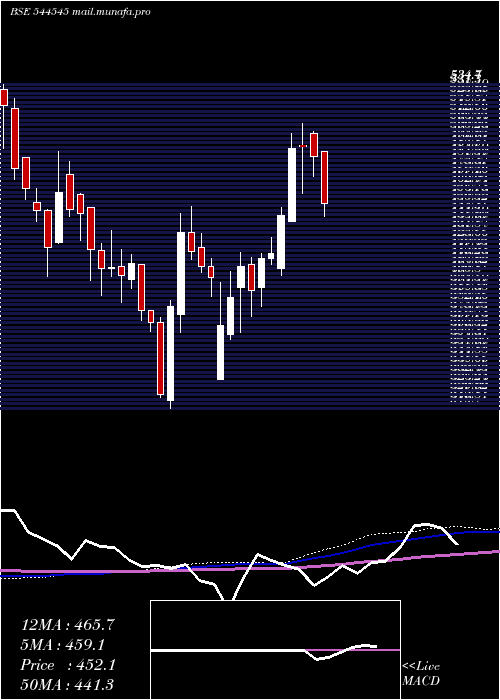
Task: Click the '50MA : 441.3' label
Action: (68, 684)
